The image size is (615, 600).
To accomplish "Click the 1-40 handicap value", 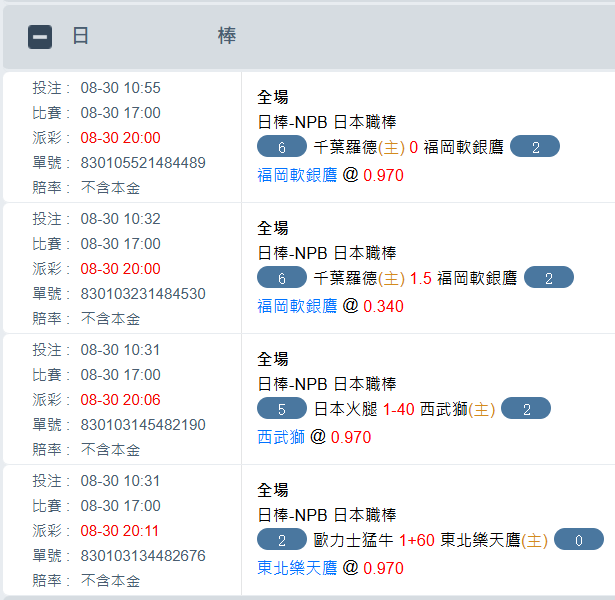I will click(x=398, y=409).
